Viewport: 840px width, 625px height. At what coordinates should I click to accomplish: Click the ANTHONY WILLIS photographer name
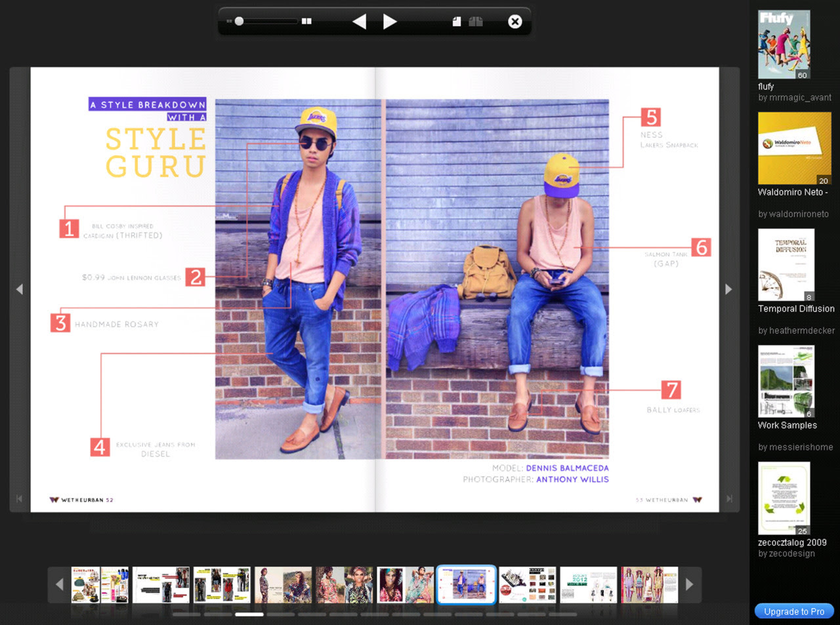pos(572,479)
